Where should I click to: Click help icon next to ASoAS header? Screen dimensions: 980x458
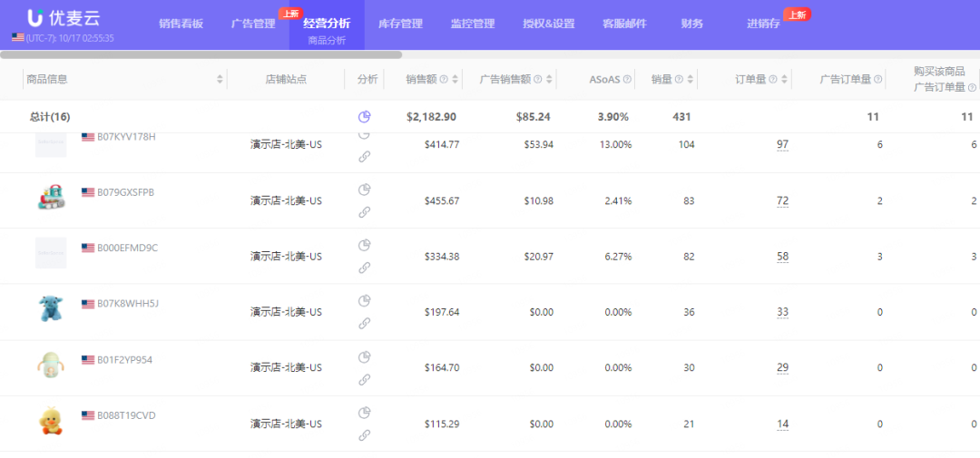pos(627,79)
